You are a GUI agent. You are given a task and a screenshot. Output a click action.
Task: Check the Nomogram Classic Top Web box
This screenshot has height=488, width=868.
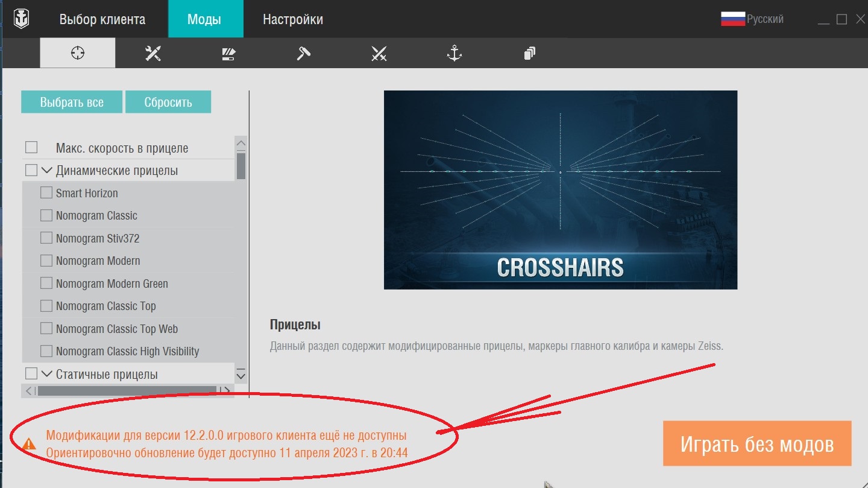pos(46,329)
